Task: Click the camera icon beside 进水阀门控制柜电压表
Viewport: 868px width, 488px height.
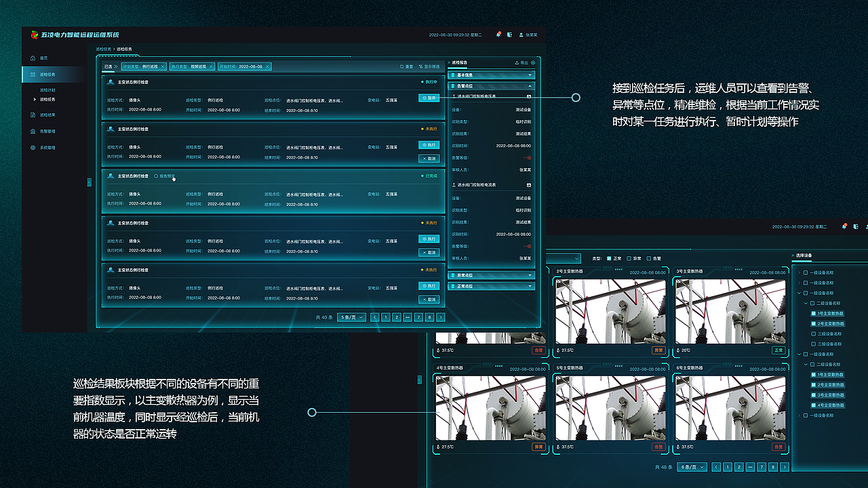Action: click(529, 96)
